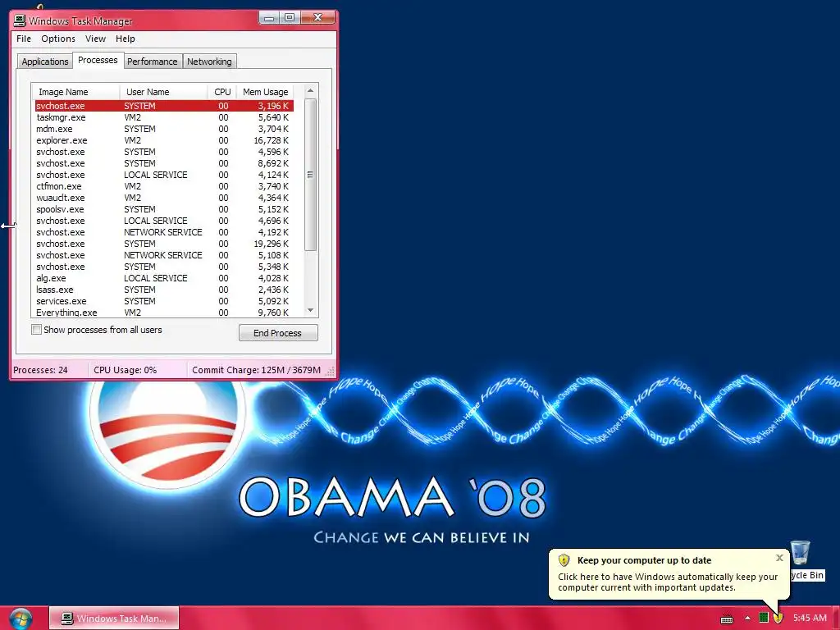840x630 pixels.
Task: Click the keyboard icon in the taskbar
Action: coord(727,619)
